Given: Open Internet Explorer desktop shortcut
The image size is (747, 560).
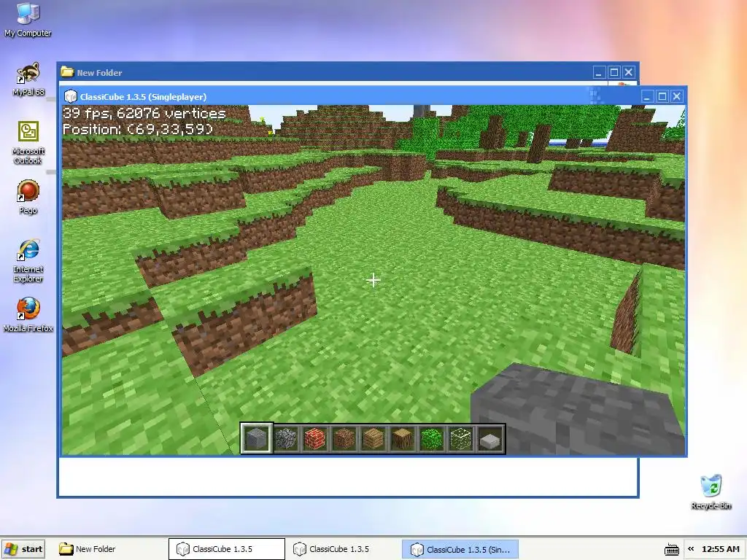Looking at the screenshot, I should [28, 261].
